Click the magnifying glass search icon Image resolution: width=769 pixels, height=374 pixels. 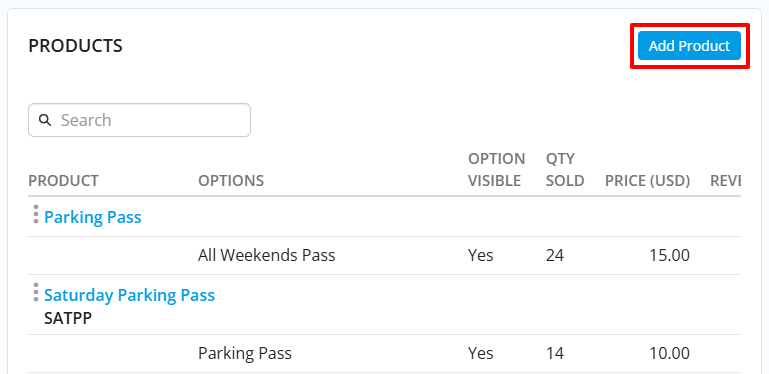click(45, 120)
